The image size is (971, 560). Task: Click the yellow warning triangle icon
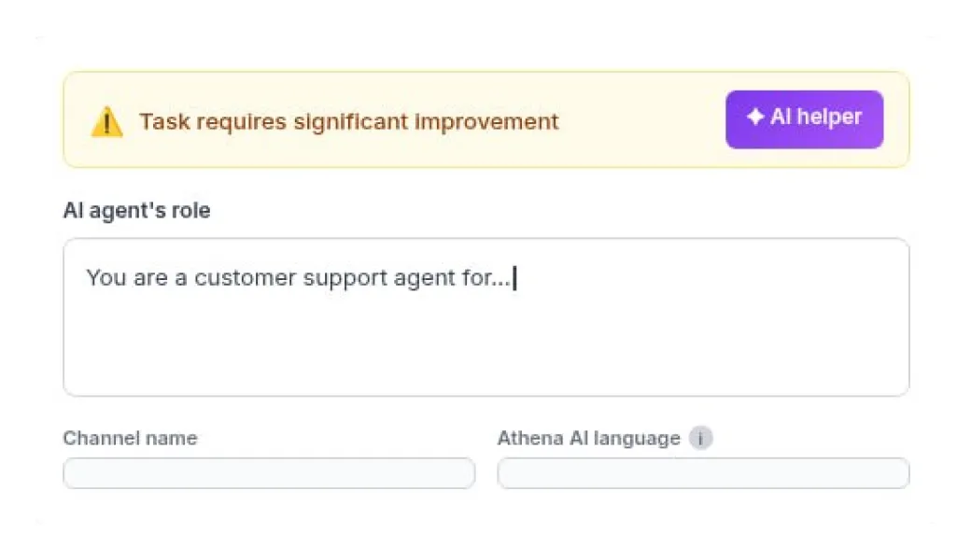click(x=106, y=122)
